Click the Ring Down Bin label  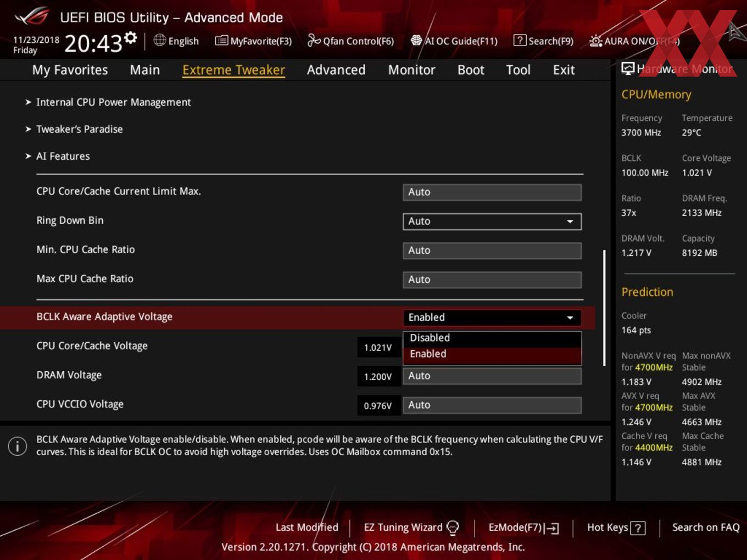click(70, 220)
